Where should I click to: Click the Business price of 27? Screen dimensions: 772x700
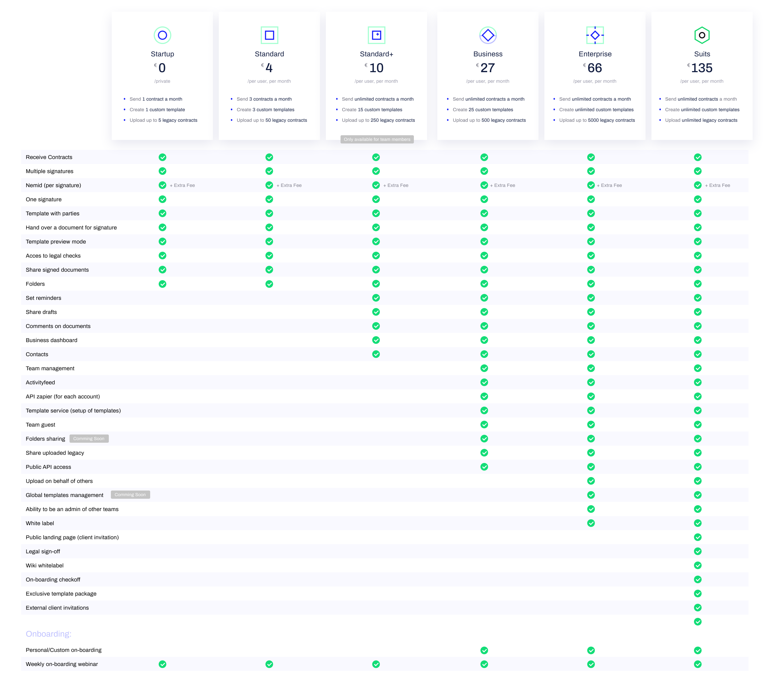click(x=487, y=68)
